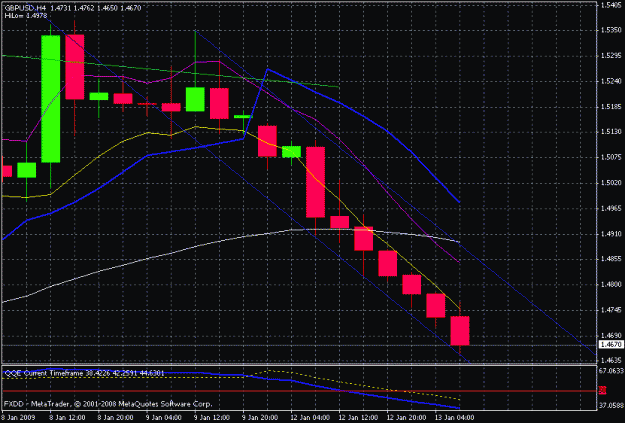Select the 1.4635 price level label

(610, 360)
